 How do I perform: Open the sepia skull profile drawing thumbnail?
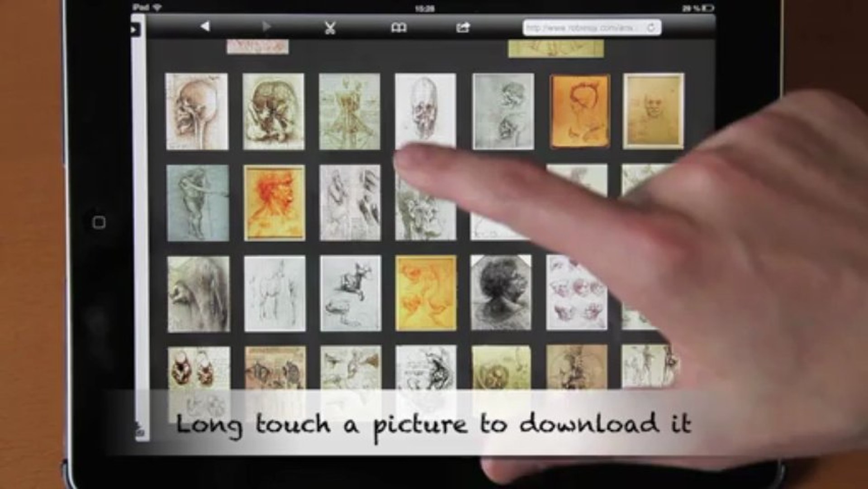[x=197, y=111]
